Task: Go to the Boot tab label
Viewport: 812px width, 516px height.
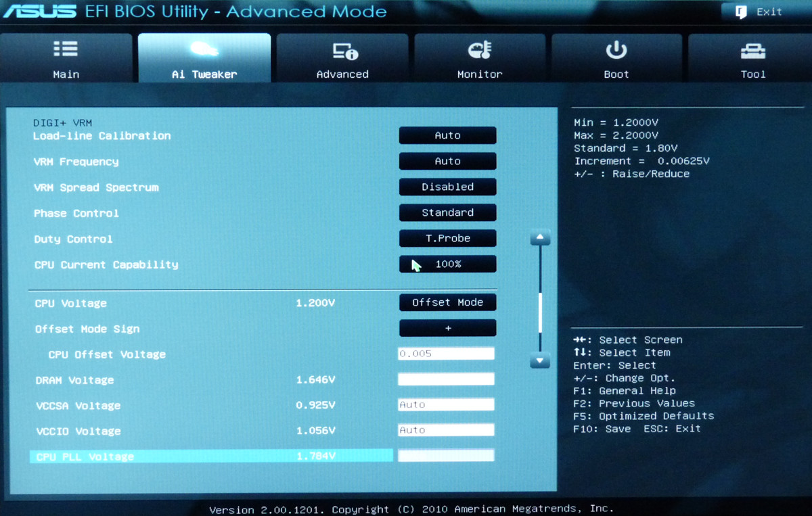Action: coord(616,74)
